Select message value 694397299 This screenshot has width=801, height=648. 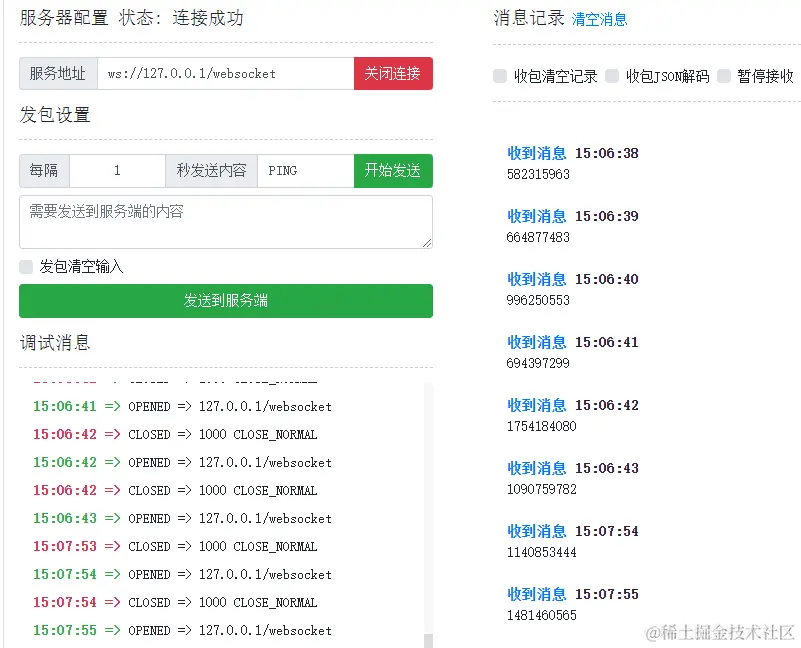(538, 363)
